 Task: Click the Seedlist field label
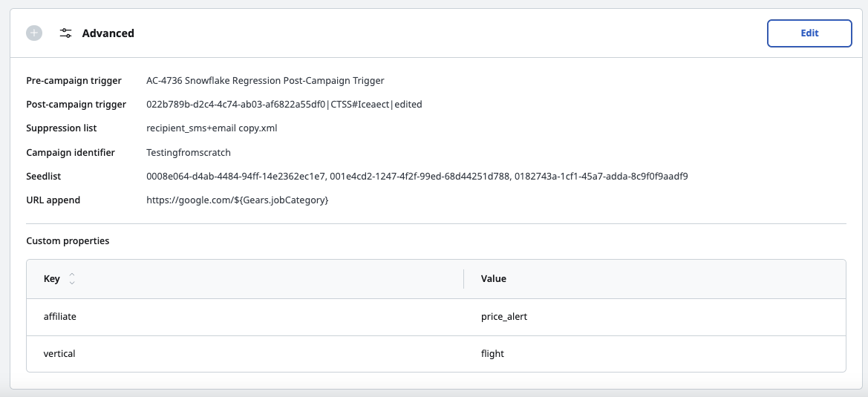click(44, 177)
